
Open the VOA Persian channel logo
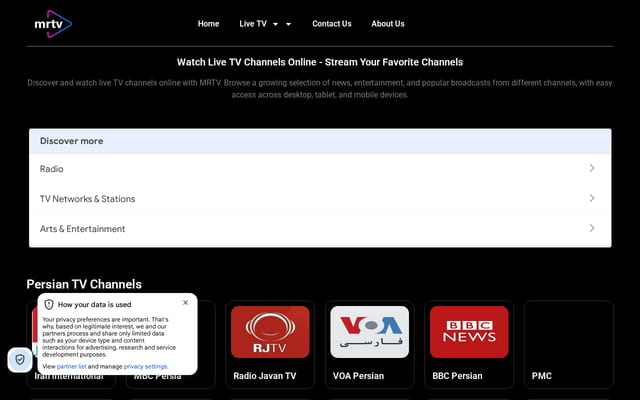point(369,332)
